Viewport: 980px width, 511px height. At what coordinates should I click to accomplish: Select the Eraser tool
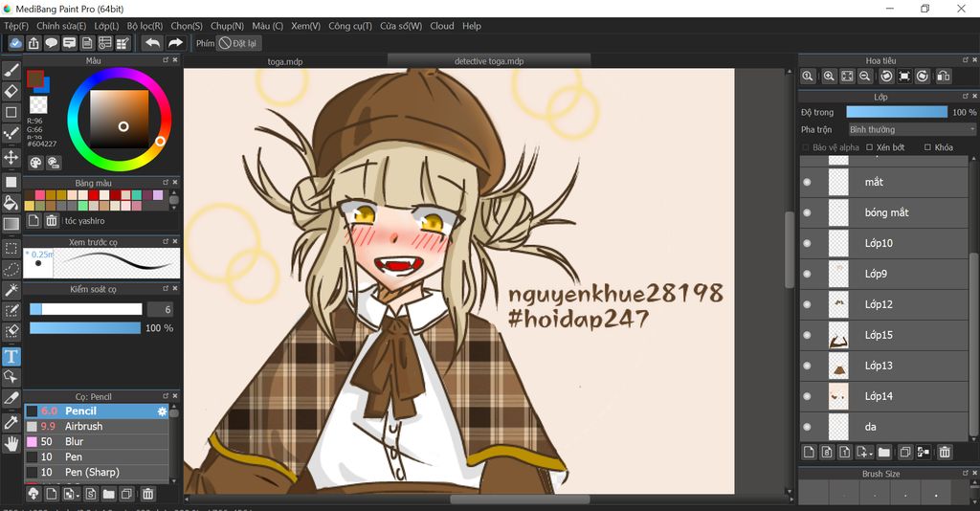tap(11, 91)
